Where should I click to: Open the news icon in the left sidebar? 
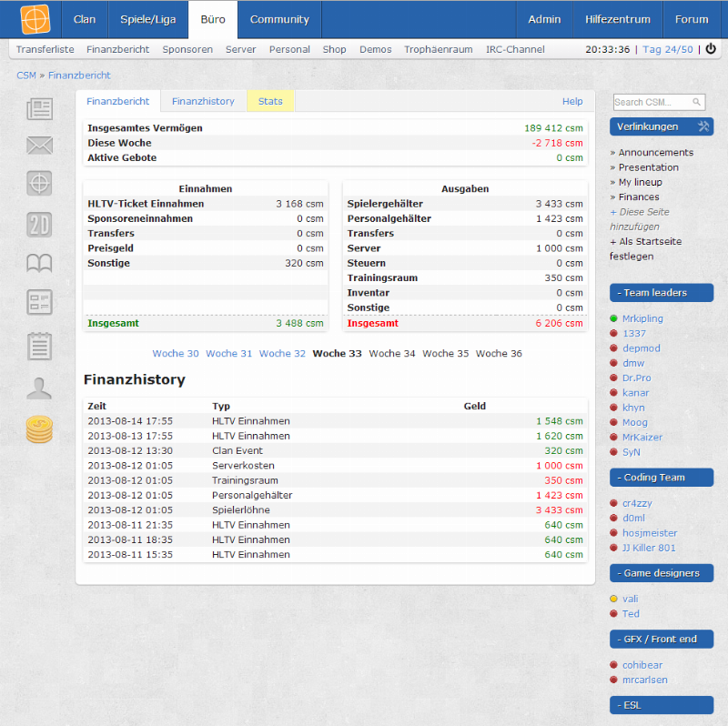pos(38,109)
